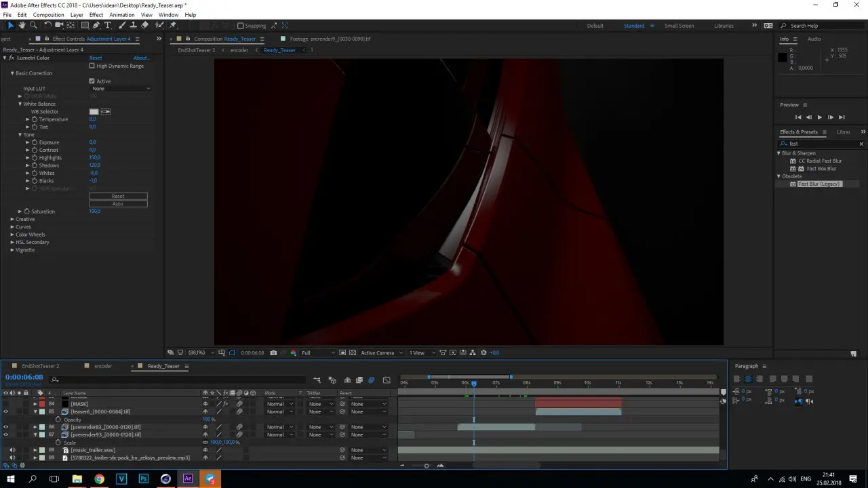The height and width of the screenshot is (488, 868).
Task: Take a snapshot of the composition viewer
Action: click(x=273, y=353)
